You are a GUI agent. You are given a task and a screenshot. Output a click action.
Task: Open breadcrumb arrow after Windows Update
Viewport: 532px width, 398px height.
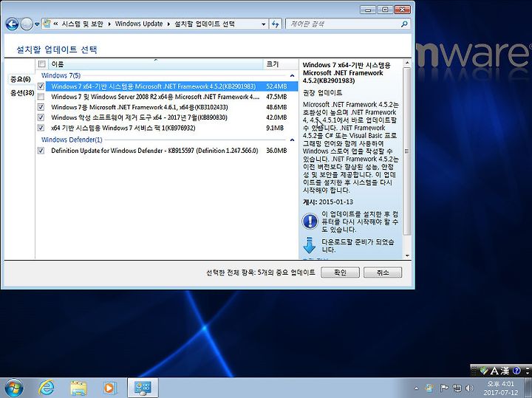pyautogui.click(x=168, y=24)
